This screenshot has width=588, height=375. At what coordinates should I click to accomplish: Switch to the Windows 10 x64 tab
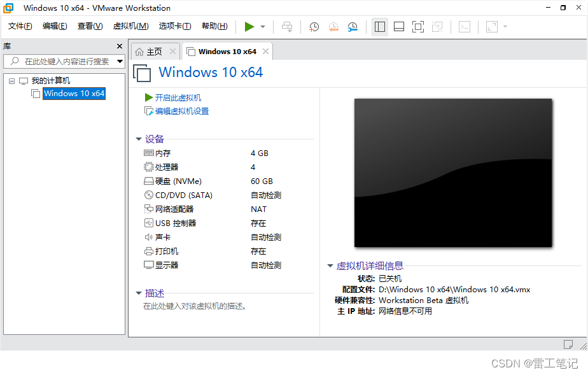[x=227, y=52]
